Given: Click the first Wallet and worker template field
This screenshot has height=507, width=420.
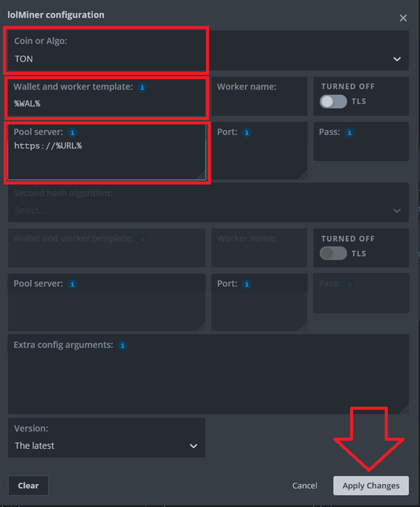Looking at the screenshot, I should (108, 104).
